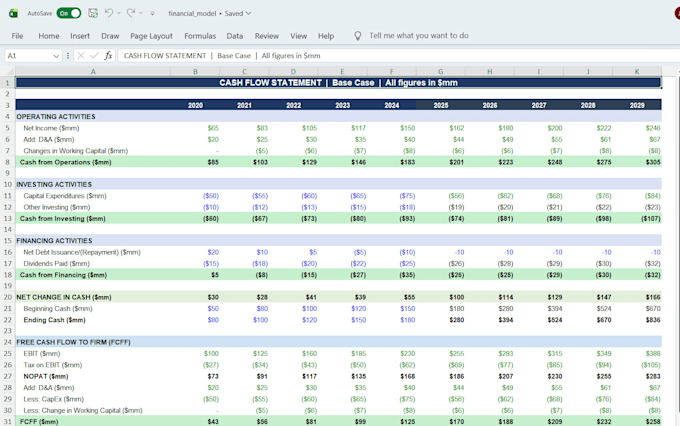The width and height of the screenshot is (680, 426).
Task: Select row 20 header
Action: click(7, 297)
